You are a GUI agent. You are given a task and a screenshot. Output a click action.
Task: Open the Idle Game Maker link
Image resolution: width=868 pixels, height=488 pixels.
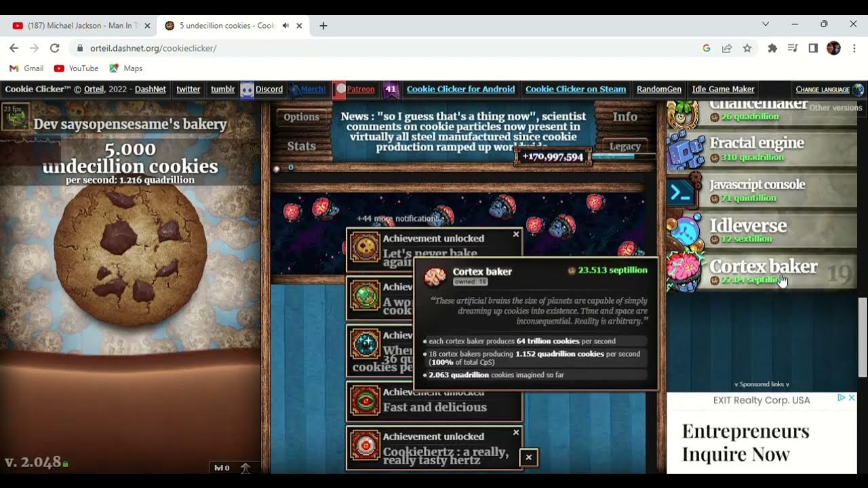723,89
